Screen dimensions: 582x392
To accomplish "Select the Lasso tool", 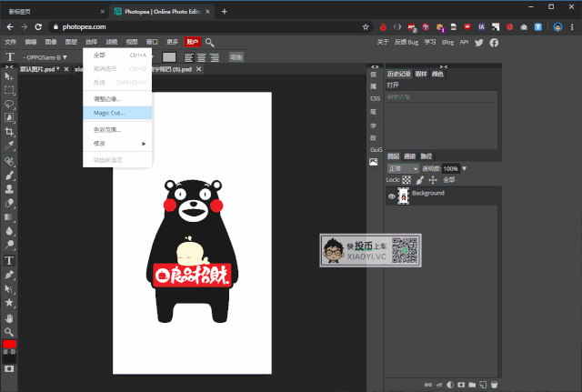I will (9, 104).
